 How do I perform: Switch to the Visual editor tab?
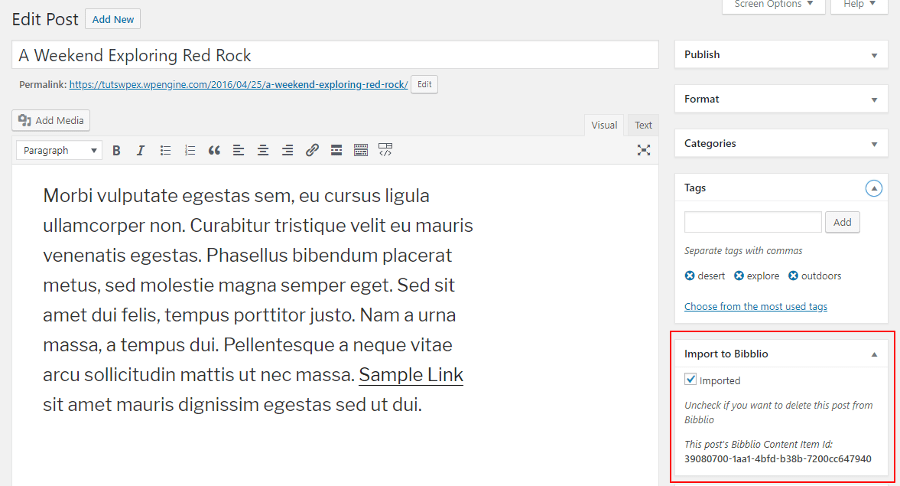pyautogui.click(x=604, y=125)
